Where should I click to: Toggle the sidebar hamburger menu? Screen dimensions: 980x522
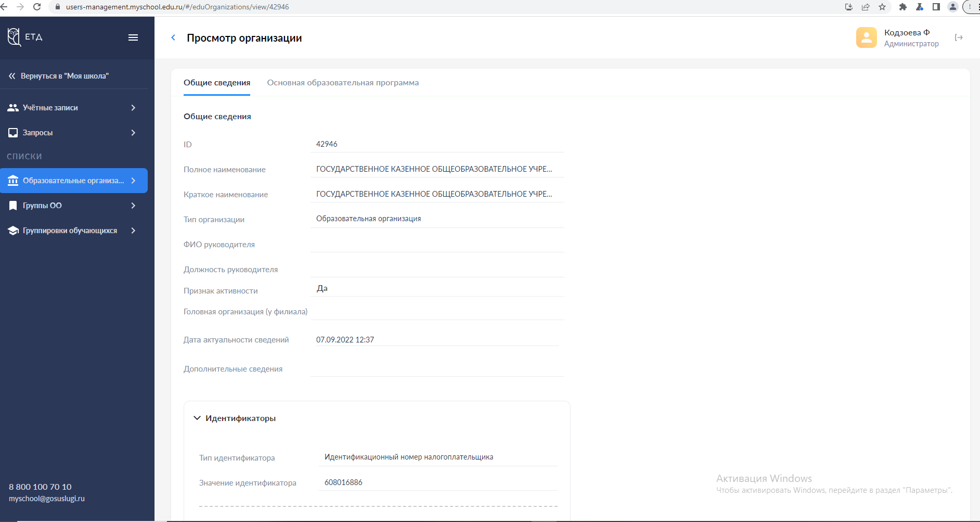133,37
